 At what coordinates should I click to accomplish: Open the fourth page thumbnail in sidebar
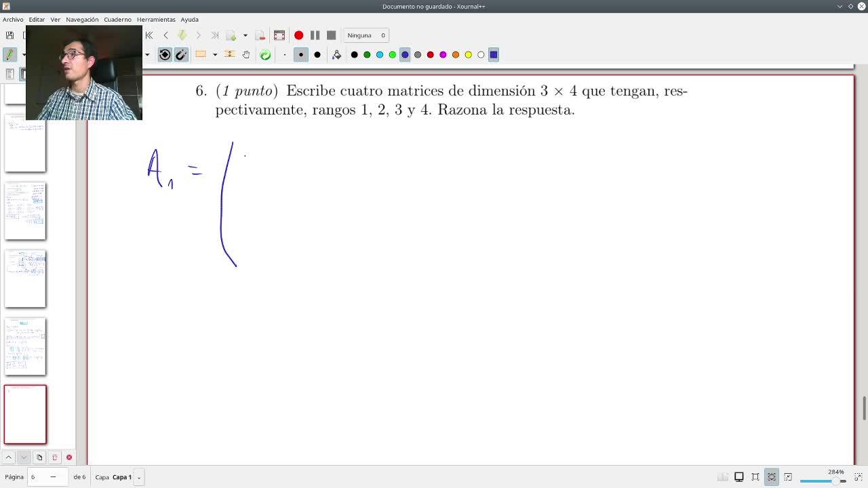(25, 279)
